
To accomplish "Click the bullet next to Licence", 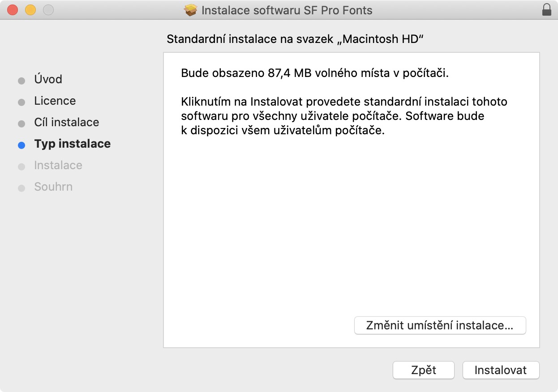I will click(x=21, y=102).
